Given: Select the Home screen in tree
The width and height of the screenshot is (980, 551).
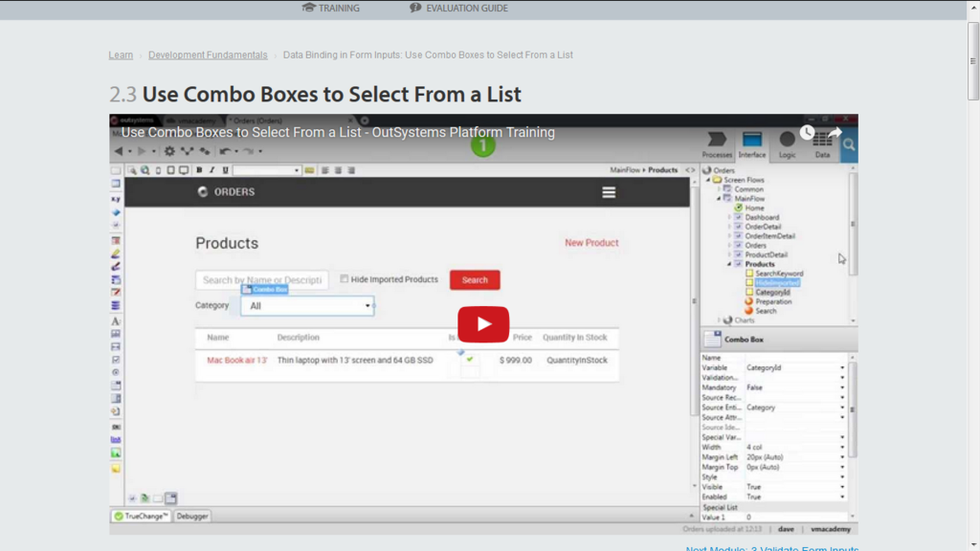Looking at the screenshot, I should pos(754,208).
